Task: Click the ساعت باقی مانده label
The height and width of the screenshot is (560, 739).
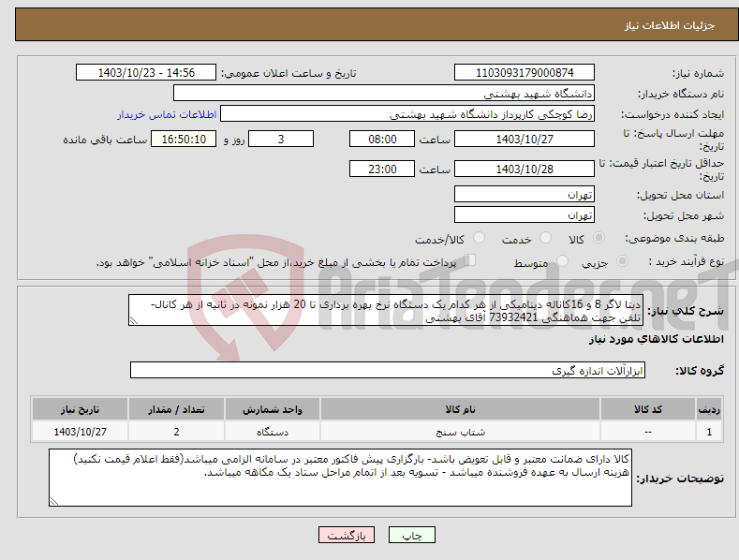Action: (105, 140)
